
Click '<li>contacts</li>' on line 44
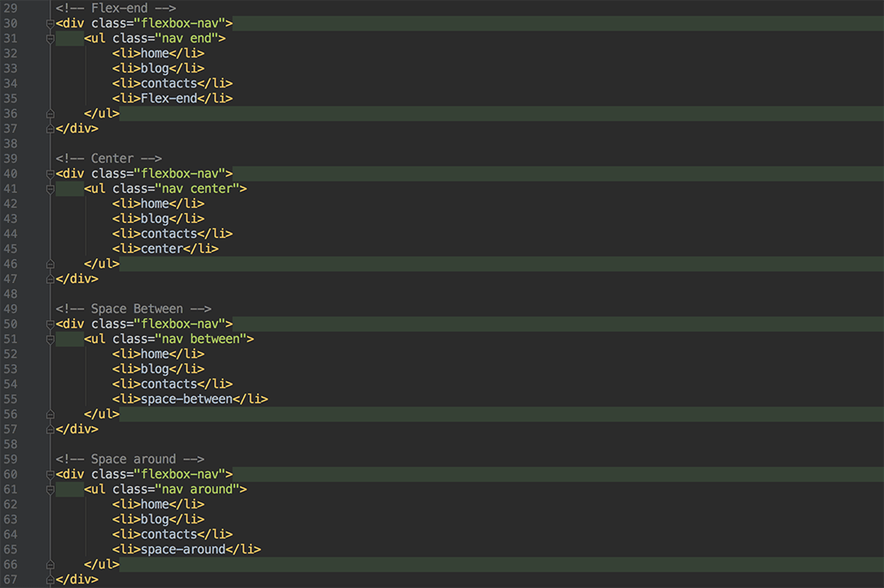tap(172, 233)
